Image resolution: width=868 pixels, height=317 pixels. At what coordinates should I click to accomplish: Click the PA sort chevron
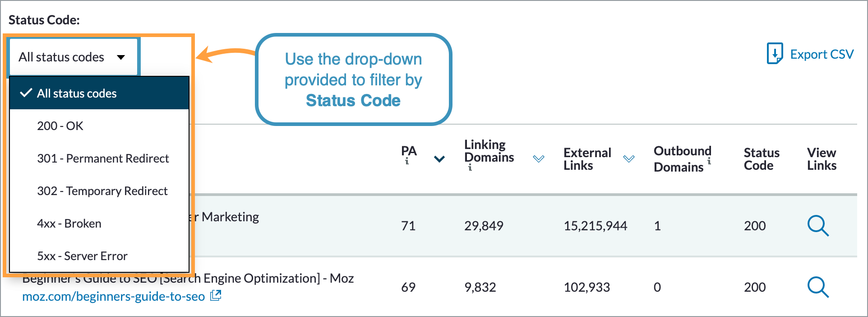(x=439, y=158)
